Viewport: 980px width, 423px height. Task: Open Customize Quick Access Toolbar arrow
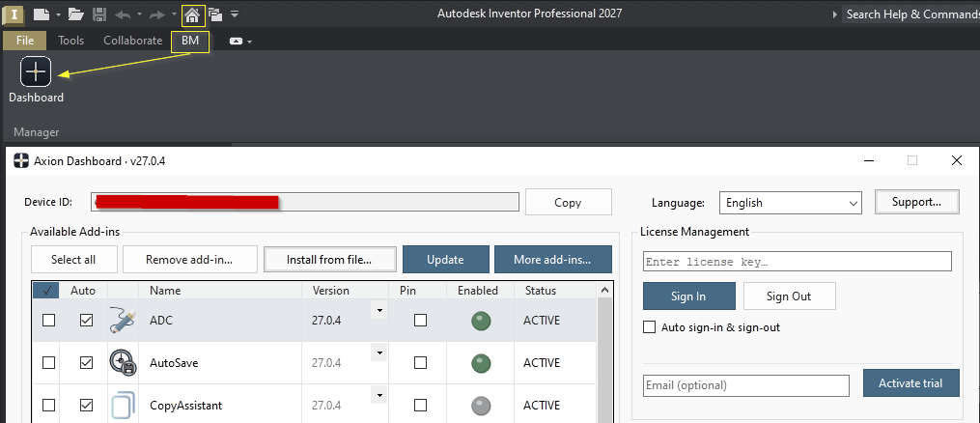pyautogui.click(x=235, y=14)
